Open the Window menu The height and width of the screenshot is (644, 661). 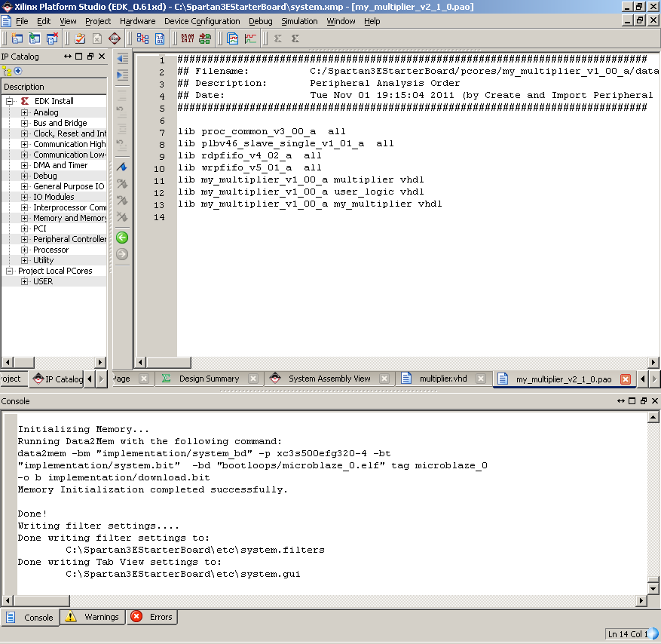341,21
